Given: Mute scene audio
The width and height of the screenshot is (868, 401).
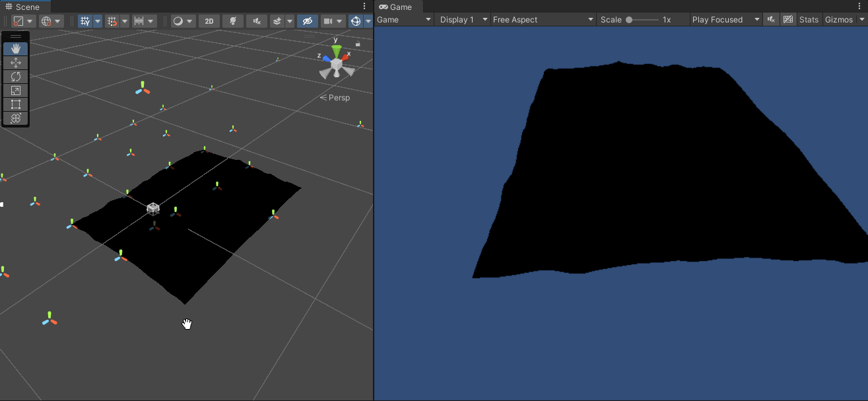Looking at the screenshot, I should coord(256,20).
